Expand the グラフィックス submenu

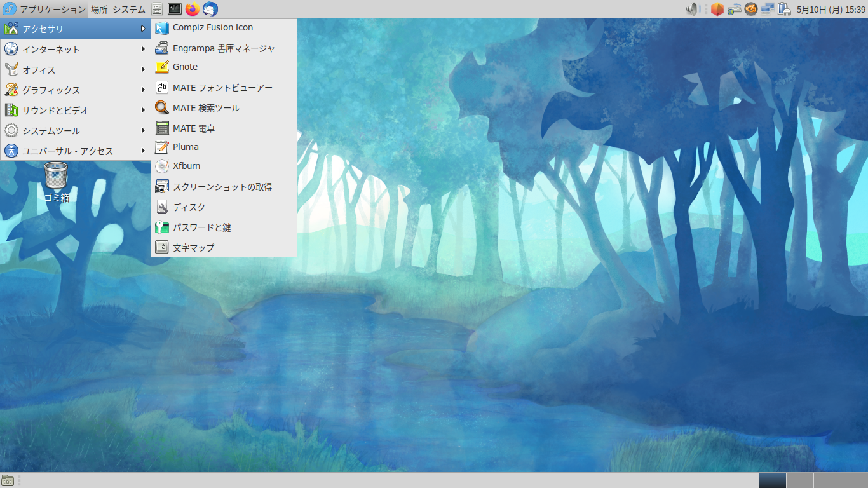click(75, 90)
